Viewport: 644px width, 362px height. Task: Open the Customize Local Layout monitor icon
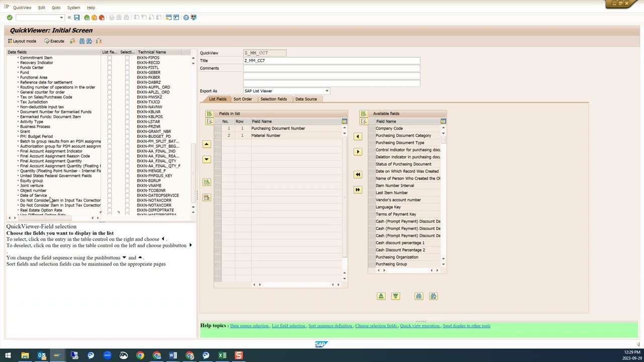(194, 18)
